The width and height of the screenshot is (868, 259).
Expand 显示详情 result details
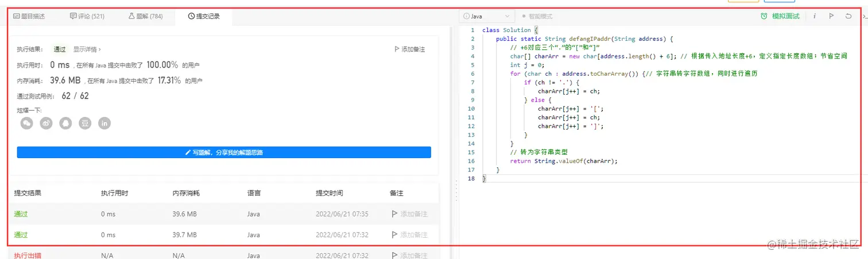tap(87, 49)
